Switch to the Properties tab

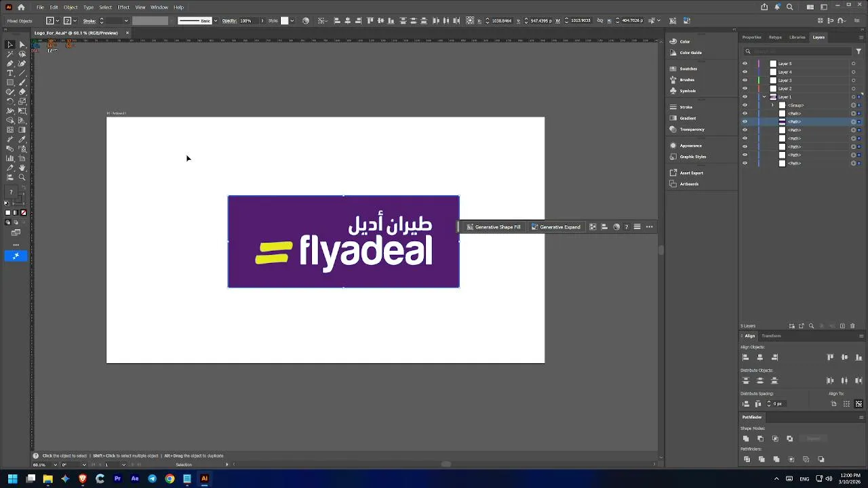(751, 37)
